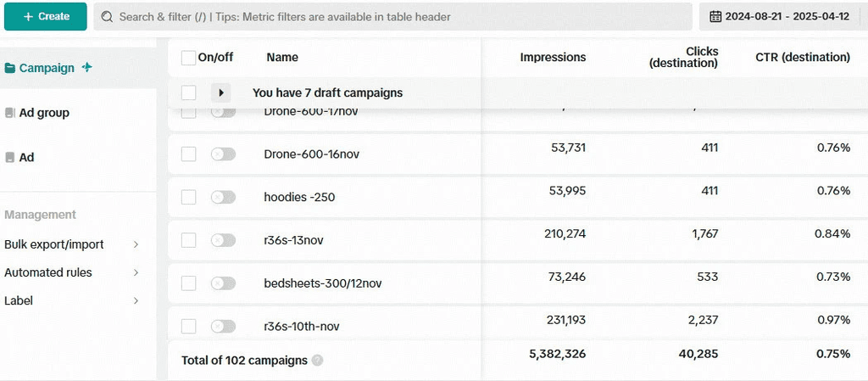Open the bedsheets-300/12nov campaign
The image size is (868, 381).
pyautogui.click(x=322, y=283)
